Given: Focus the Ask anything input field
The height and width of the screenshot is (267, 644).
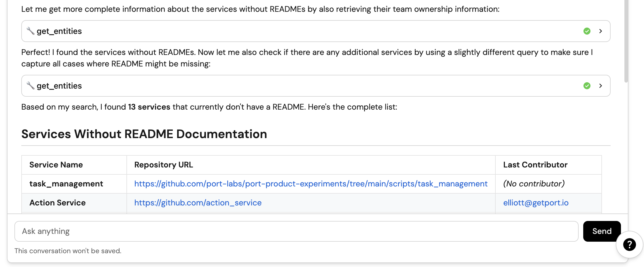Looking at the screenshot, I should (x=296, y=231).
